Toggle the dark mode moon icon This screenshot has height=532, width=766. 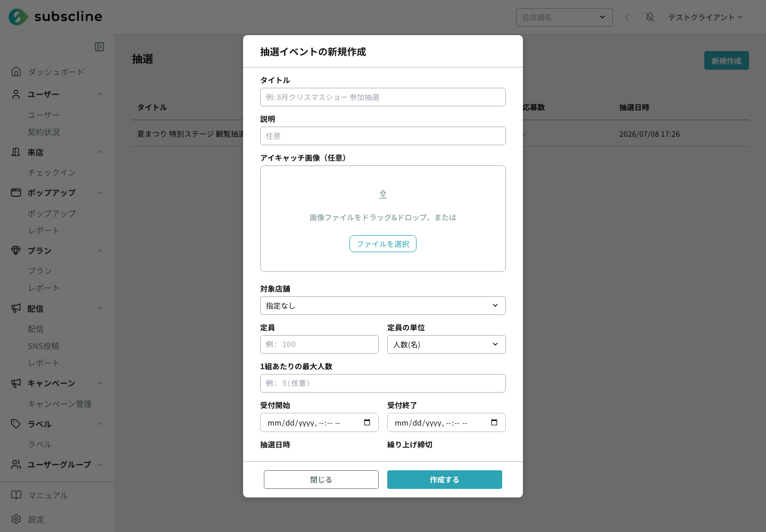(627, 17)
